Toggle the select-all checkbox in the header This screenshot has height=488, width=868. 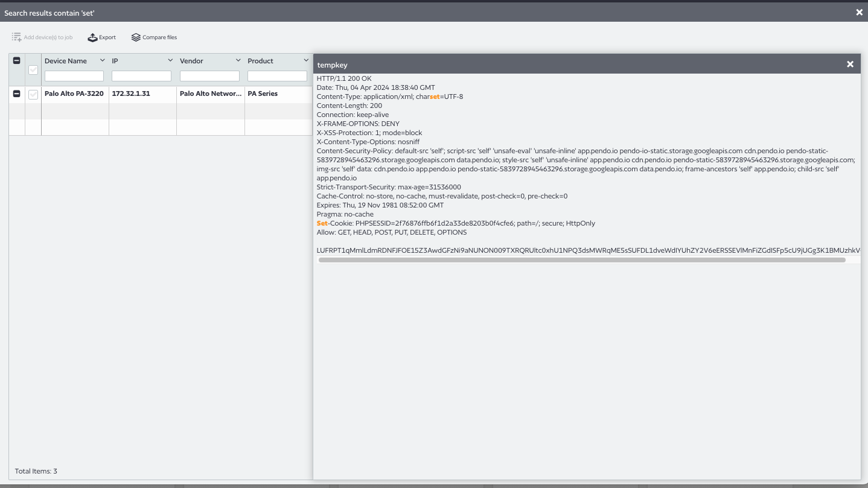click(33, 69)
